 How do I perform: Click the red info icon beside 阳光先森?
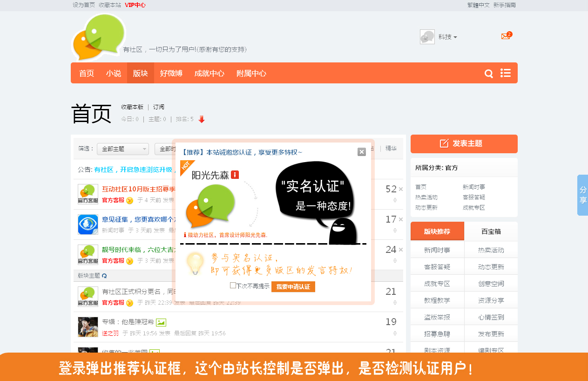[x=235, y=175]
